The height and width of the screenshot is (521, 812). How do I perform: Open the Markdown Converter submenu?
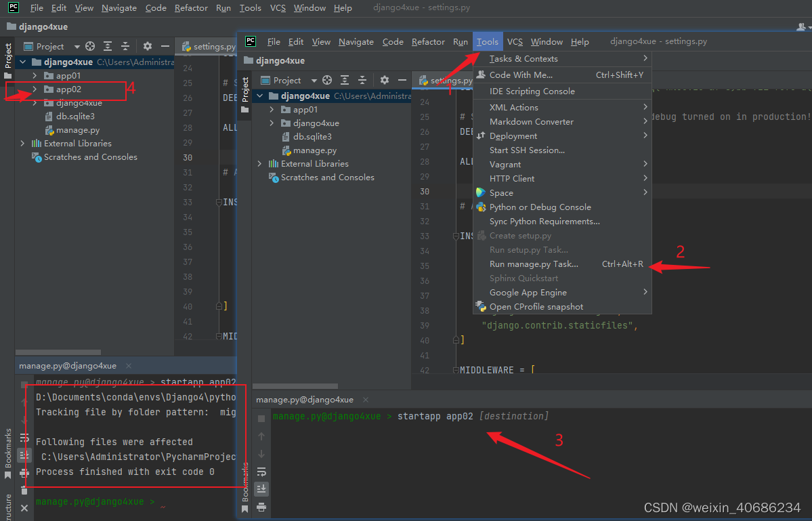click(x=562, y=122)
